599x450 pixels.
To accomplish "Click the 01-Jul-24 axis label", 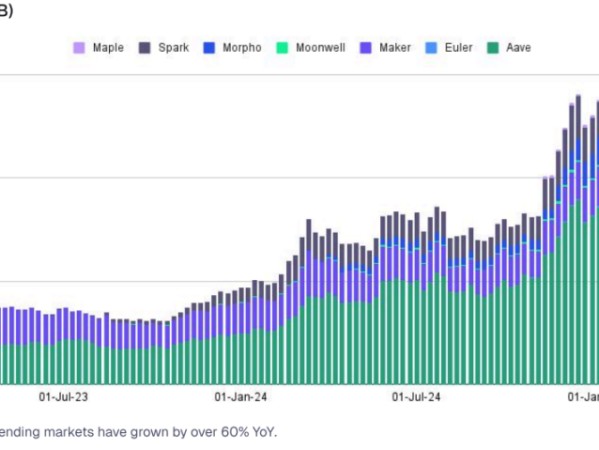I will (x=416, y=397).
